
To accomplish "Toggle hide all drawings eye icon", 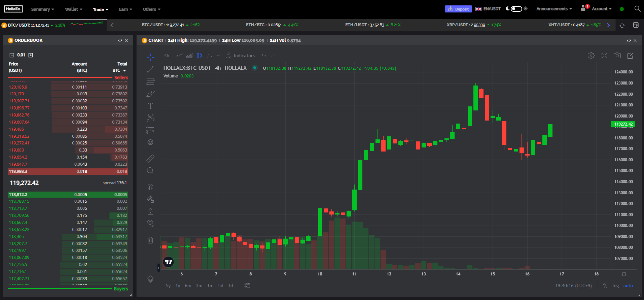I will tap(150, 223).
